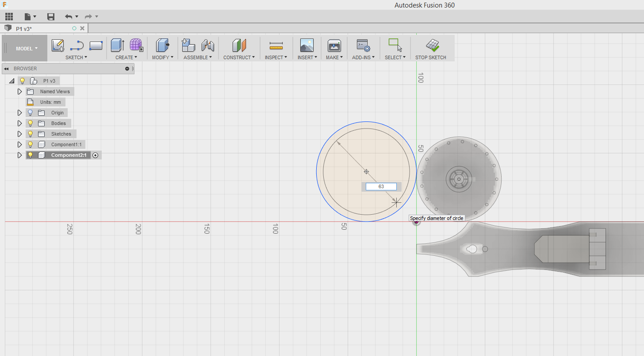Click the Make 3D print icon
The height and width of the screenshot is (356, 644).
point(334,45)
